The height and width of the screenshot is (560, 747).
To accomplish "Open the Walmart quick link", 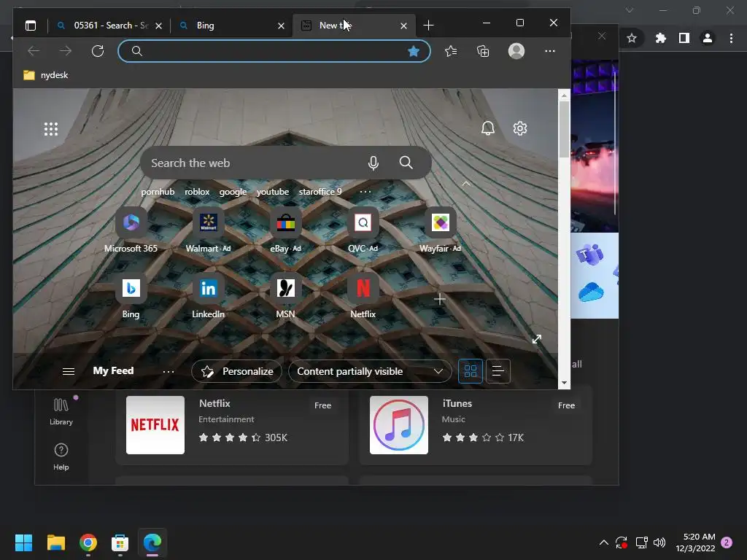I will 208,230.
